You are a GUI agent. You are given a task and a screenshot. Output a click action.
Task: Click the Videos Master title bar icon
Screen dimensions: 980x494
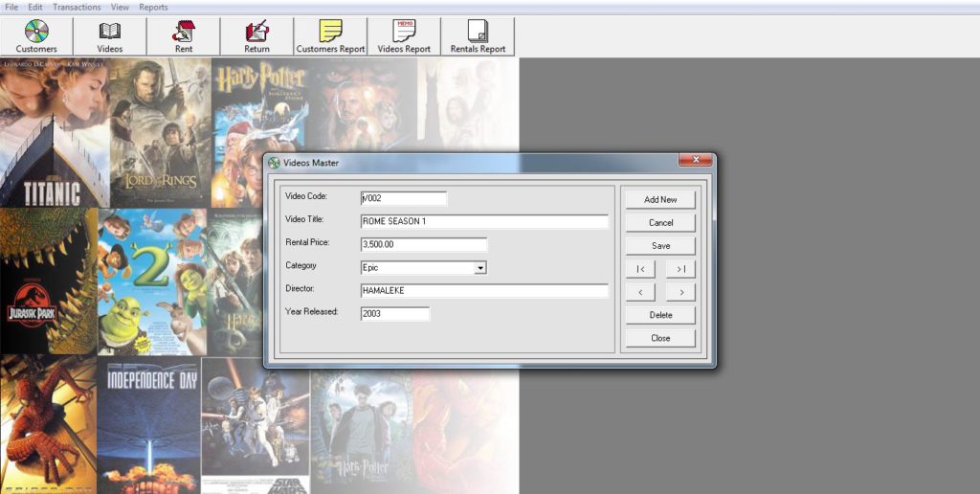pos(274,163)
